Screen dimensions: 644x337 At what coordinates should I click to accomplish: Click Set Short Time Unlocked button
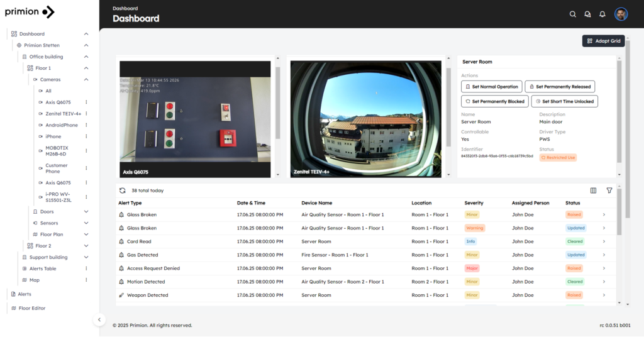point(564,101)
